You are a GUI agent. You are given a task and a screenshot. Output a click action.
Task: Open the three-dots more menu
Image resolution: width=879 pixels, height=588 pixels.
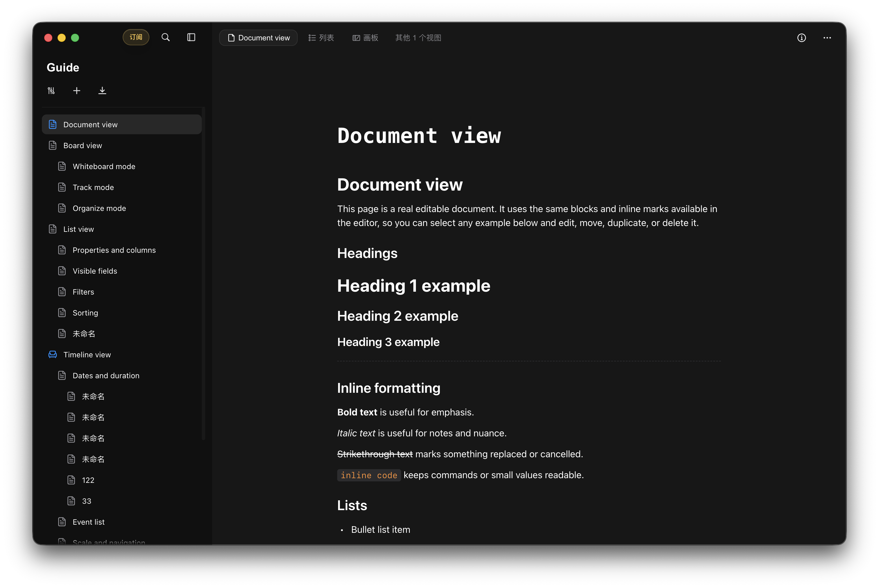click(x=827, y=38)
